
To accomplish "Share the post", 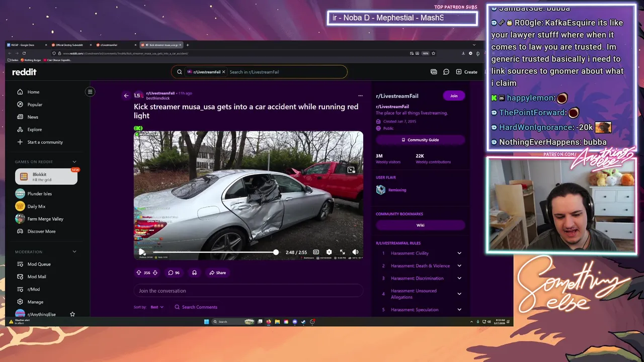I will click(217, 273).
